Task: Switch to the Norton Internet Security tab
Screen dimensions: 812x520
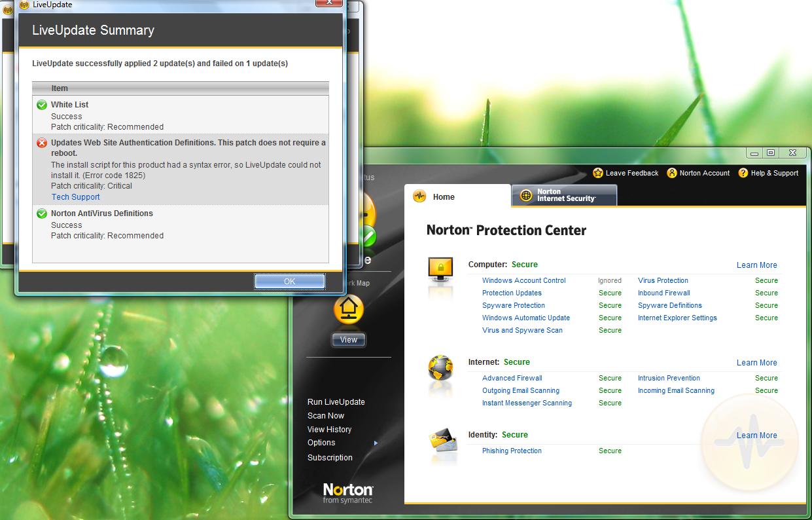Action: [565, 195]
